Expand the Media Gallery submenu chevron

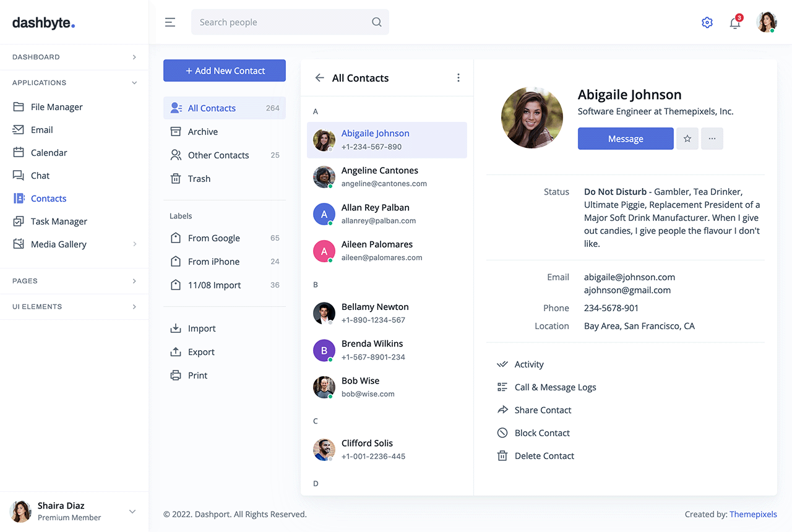[134, 244]
